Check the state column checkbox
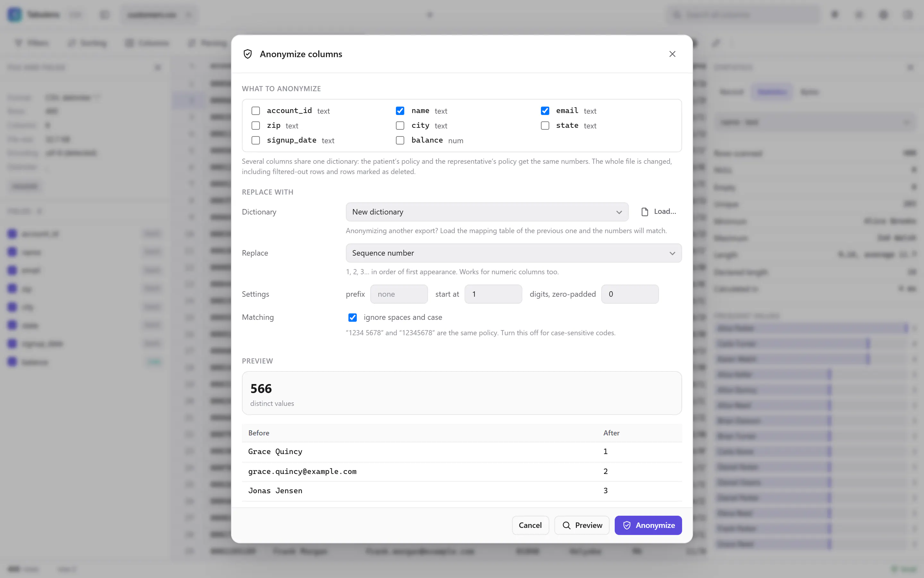The image size is (924, 578). (545, 126)
